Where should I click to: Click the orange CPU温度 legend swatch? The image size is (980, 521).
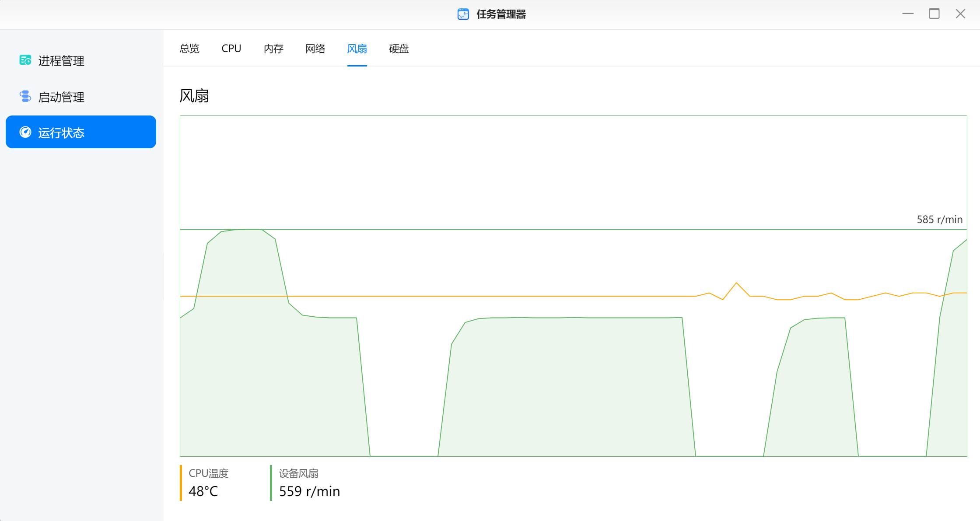(x=181, y=483)
